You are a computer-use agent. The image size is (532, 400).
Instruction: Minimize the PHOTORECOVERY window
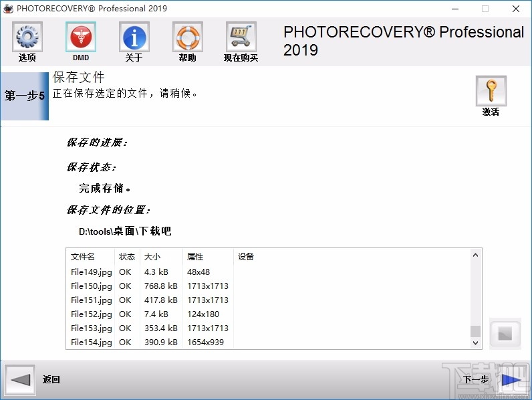coord(455,9)
